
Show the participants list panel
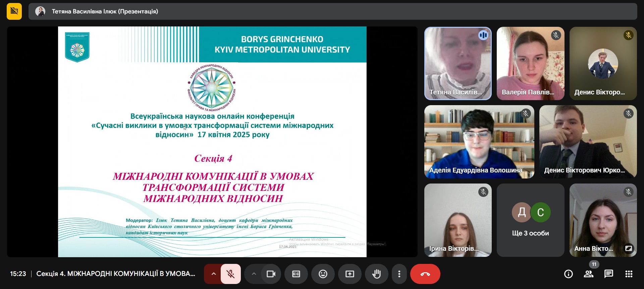[588, 274]
